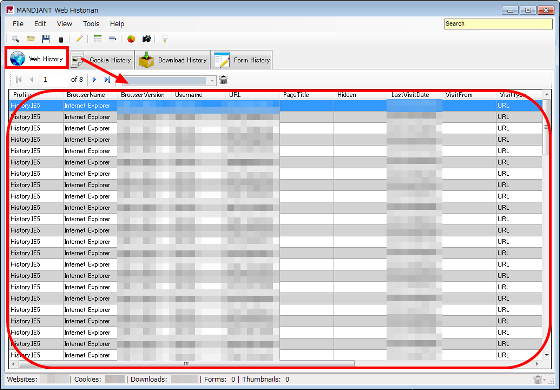Click the Thumbnails: 0 status entry
The width and height of the screenshot is (560, 390).
tap(266, 379)
